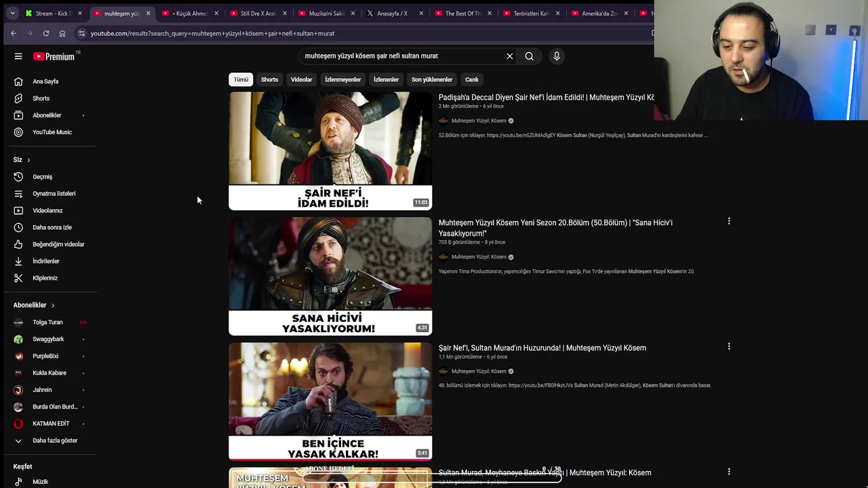The height and width of the screenshot is (488, 868).
Task: Open browser tab search dropdown arrow
Action: point(12,14)
